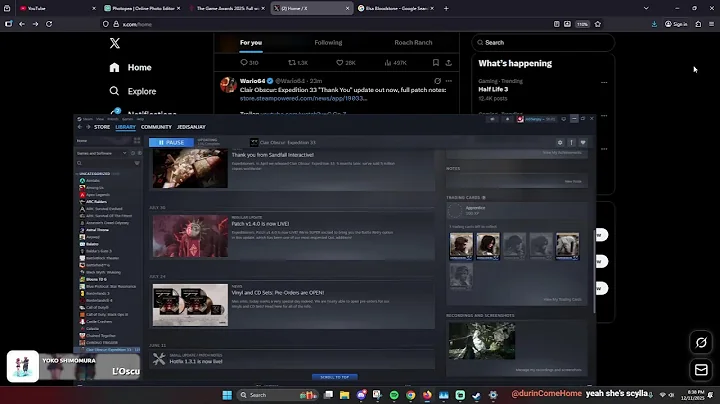Screen dimensions: 720x404
Task: Switch to For you tab on X
Action: click(251, 43)
